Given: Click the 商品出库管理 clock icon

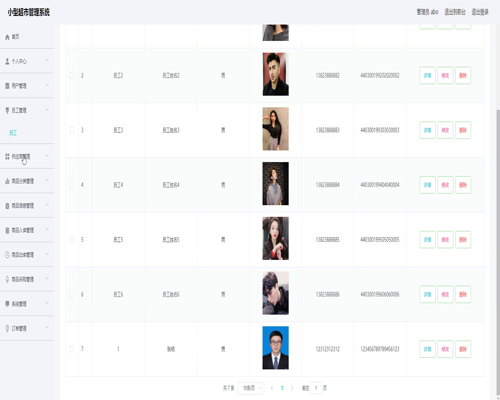Looking at the screenshot, I should click(7, 255).
